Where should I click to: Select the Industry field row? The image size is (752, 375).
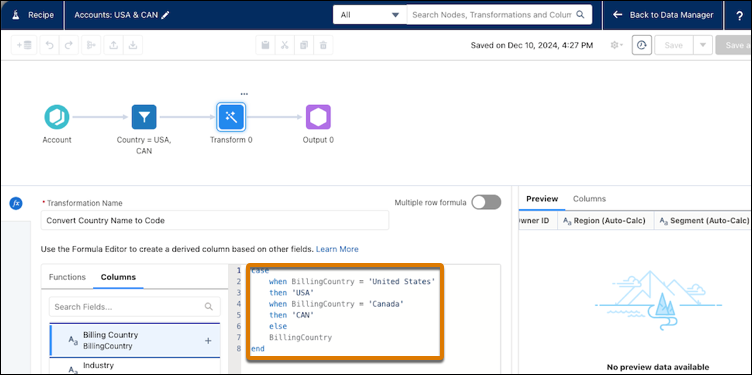(135, 366)
